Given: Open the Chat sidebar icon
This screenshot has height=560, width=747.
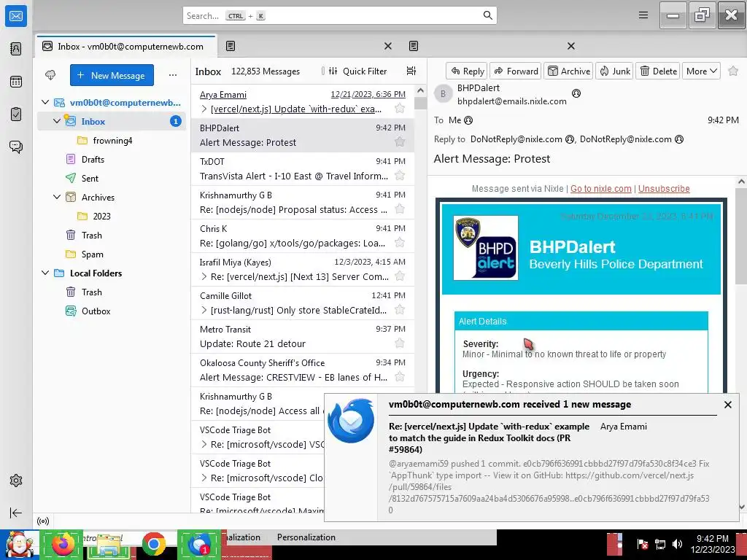Looking at the screenshot, I should [x=16, y=147].
